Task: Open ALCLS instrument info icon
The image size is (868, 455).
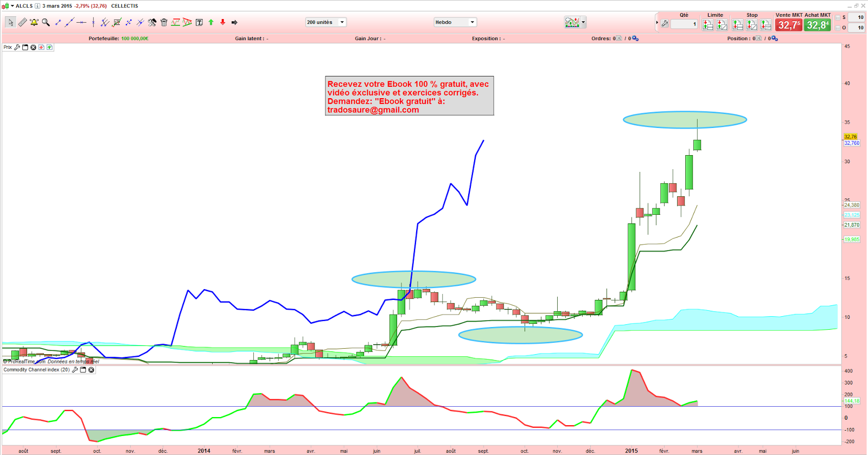Action: click(37, 6)
